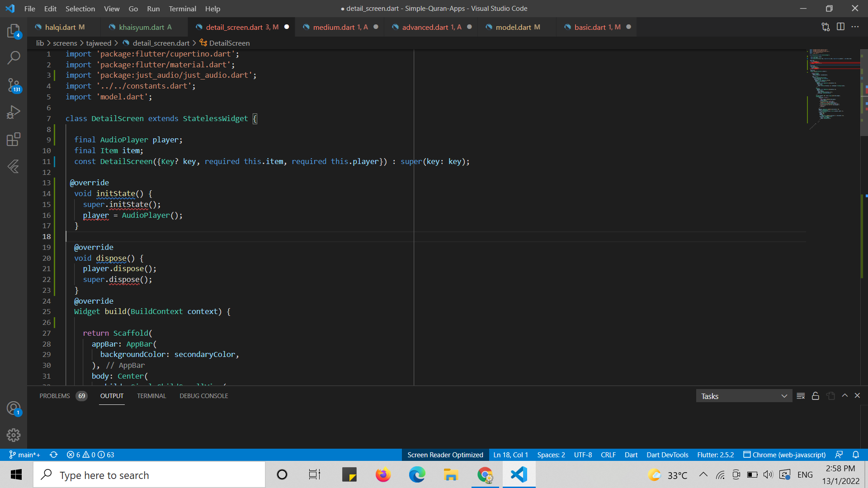This screenshot has width=868, height=488.
Task: Open the Terminal menu
Action: coord(182,9)
